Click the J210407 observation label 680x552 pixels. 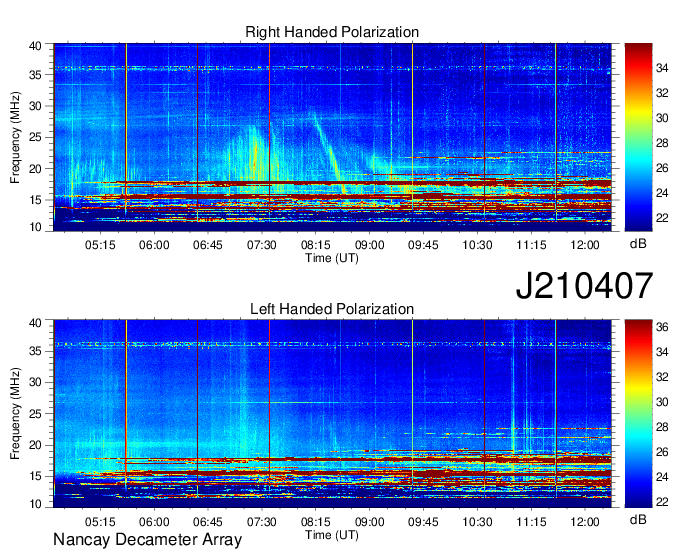(584, 286)
